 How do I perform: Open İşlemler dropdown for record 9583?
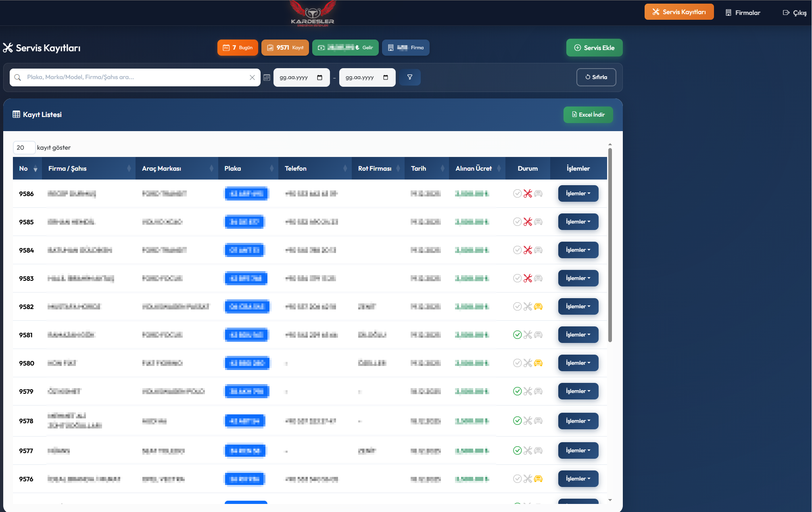click(x=578, y=278)
